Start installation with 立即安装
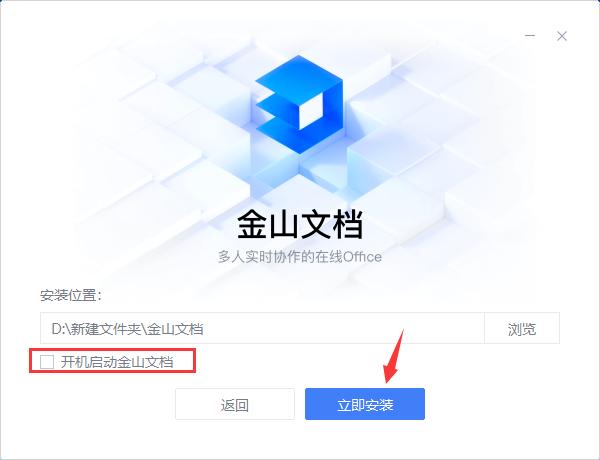The height and width of the screenshot is (460, 600). click(365, 404)
